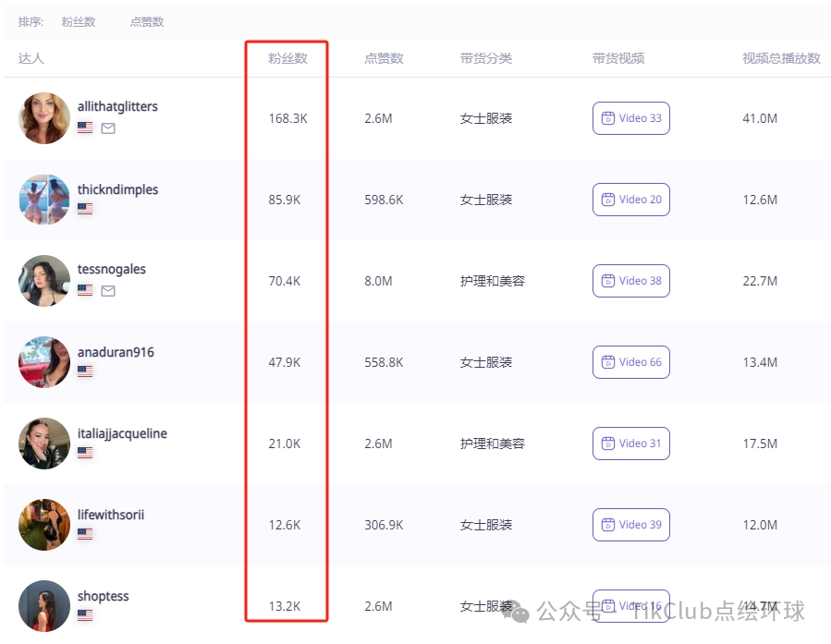Open the Video 31 button
Screen dimensions: 831x644
coord(630,444)
